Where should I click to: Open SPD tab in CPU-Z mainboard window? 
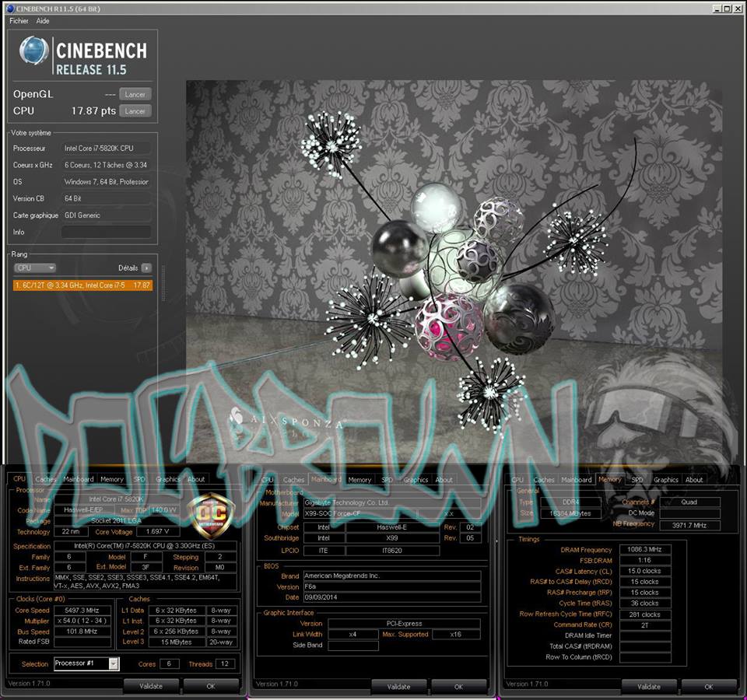(x=387, y=480)
